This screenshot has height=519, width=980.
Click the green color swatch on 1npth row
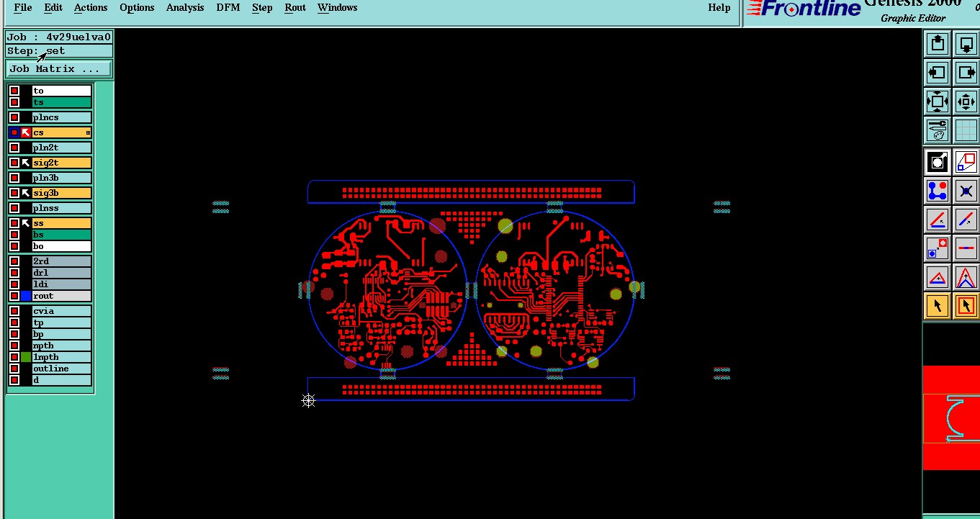pos(26,357)
